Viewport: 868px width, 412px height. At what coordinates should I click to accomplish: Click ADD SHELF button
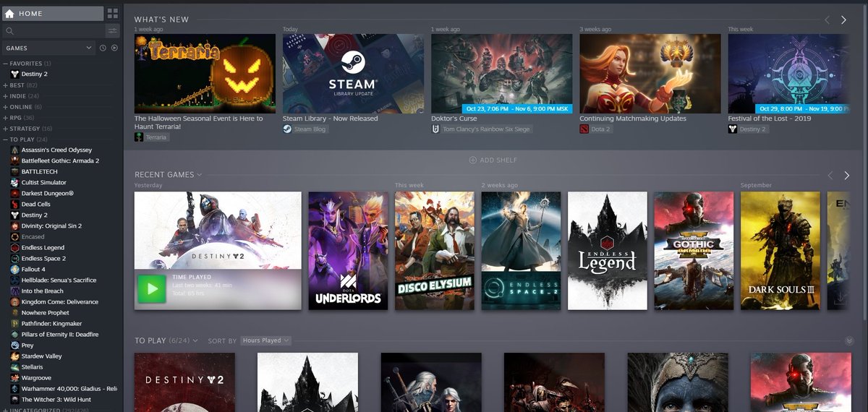coord(493,160)
